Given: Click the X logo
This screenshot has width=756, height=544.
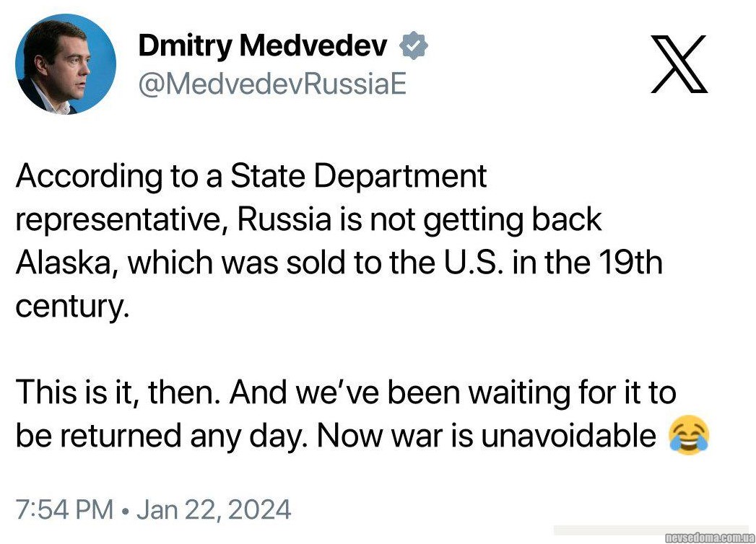Looking at the screenshot, I should tap(679, 66).
